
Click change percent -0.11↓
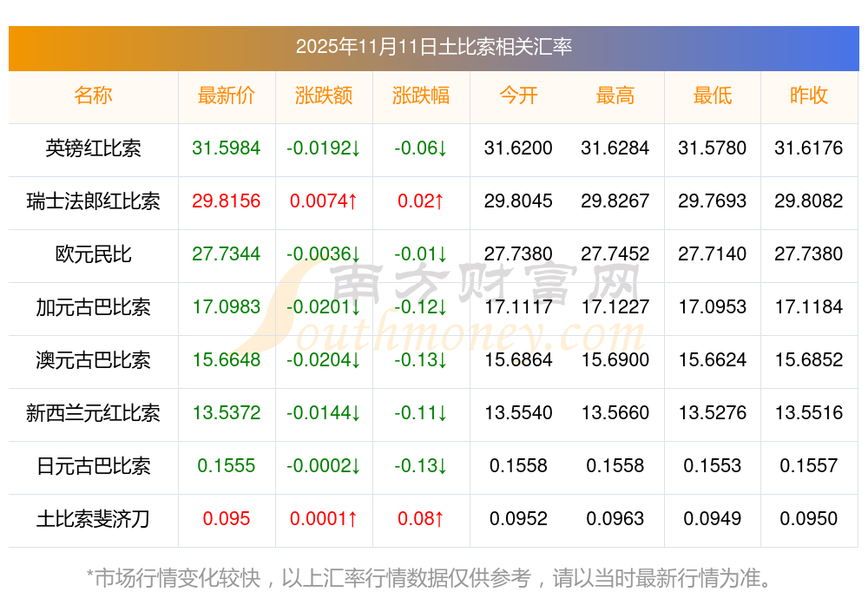coord(421,413)
